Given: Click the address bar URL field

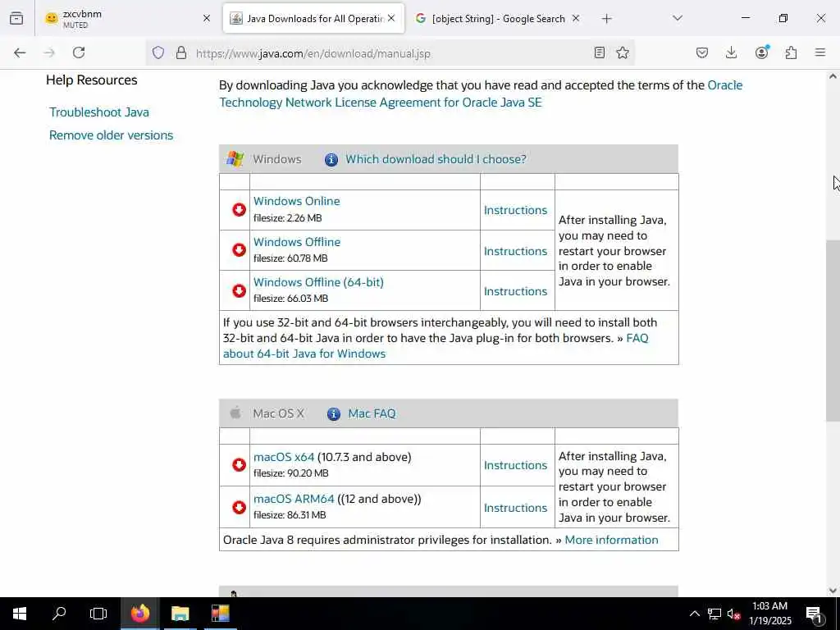Looking at the screenshot, I should (x=390, y=53).
